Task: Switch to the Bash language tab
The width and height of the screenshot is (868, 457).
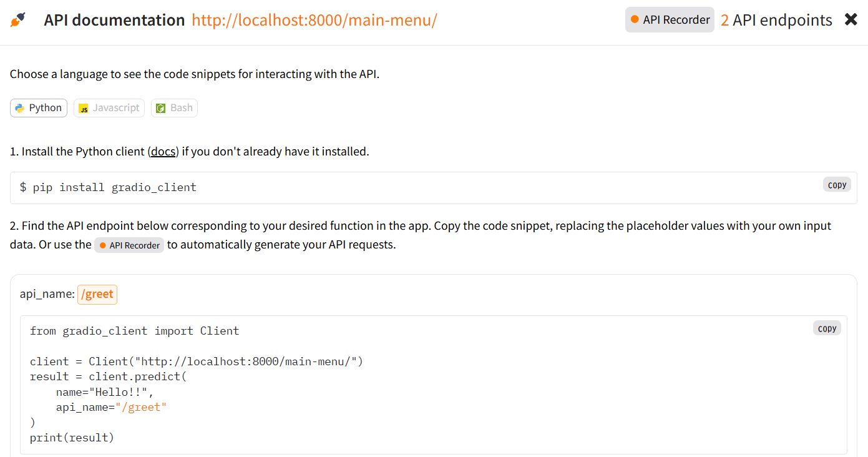Action: (174, 107)
